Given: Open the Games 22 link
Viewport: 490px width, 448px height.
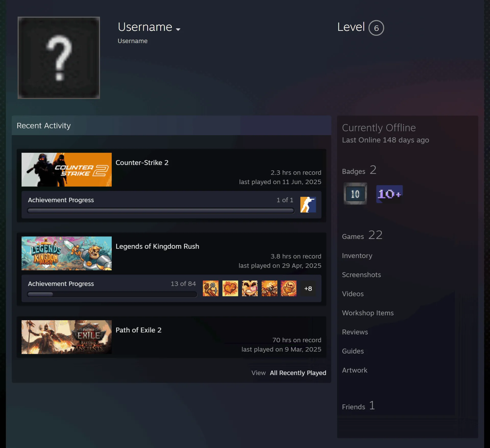Looking at the screenshot, I should tap(362, 235).
